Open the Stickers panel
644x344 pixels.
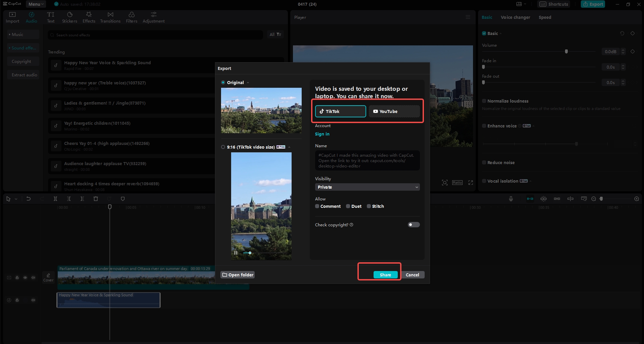pos(70,17)
